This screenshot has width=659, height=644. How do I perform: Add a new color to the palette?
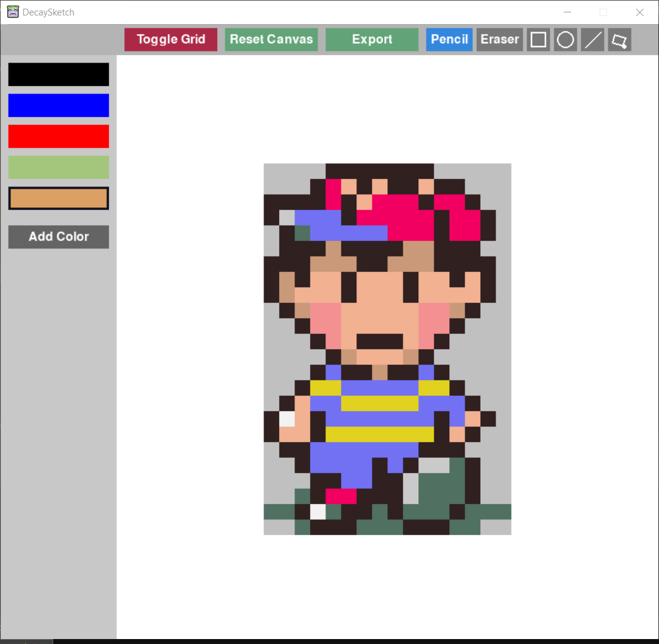(58, 237)
